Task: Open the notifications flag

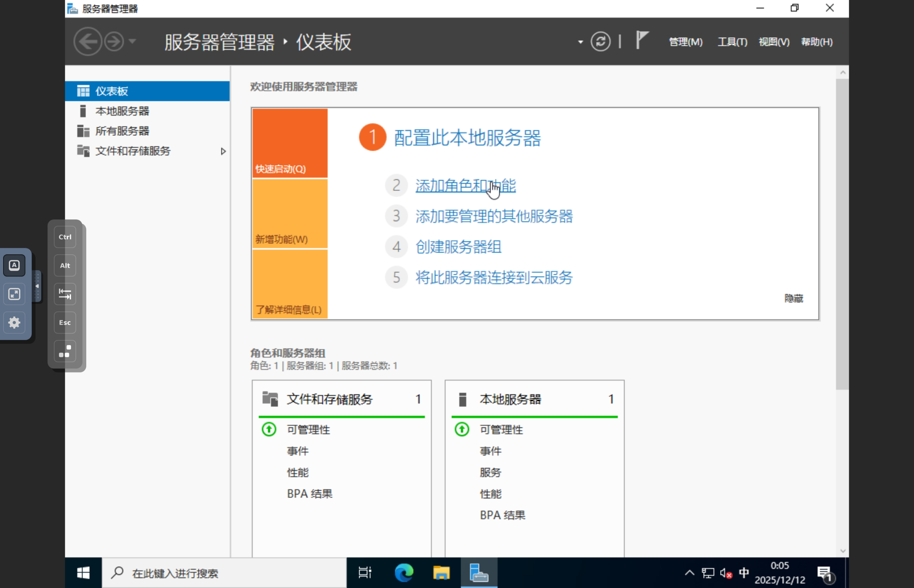Action: pos(642,40)
